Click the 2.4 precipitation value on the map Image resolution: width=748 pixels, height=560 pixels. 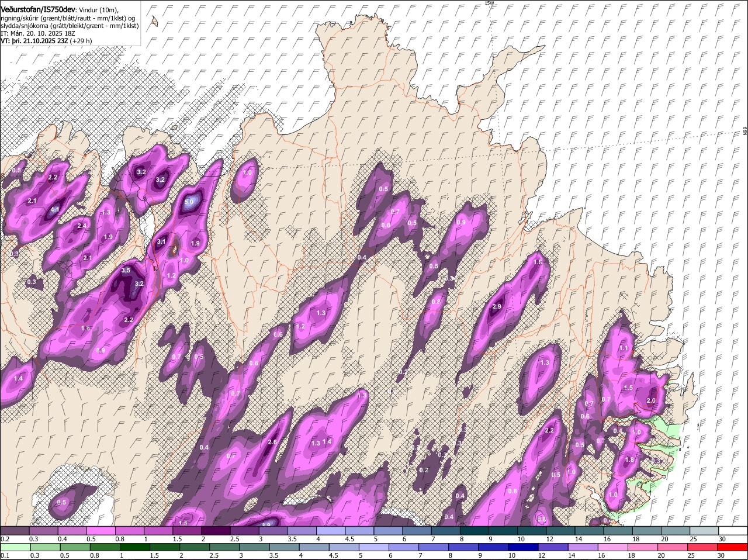pyautogui.click(x=82, y=226)
